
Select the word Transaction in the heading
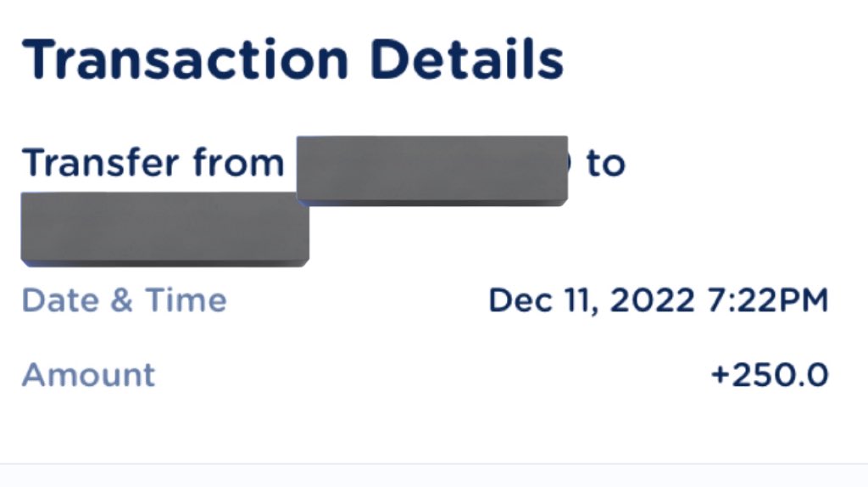click(186, 59)
